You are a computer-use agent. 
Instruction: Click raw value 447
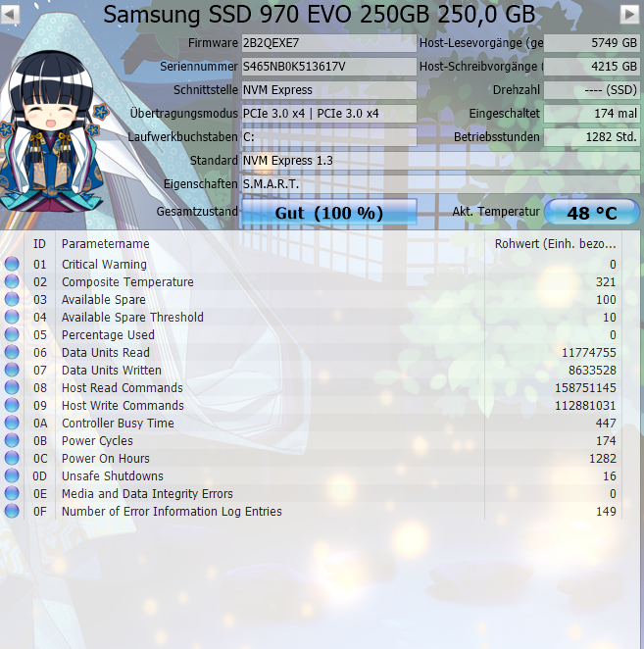pyautogui.click(x=606, y=423)
